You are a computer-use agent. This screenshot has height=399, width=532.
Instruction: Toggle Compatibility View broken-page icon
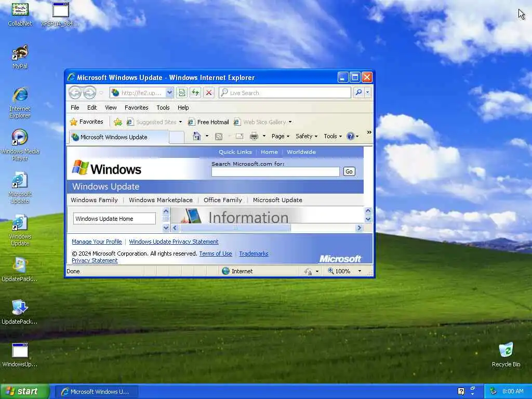click(182, 92)
